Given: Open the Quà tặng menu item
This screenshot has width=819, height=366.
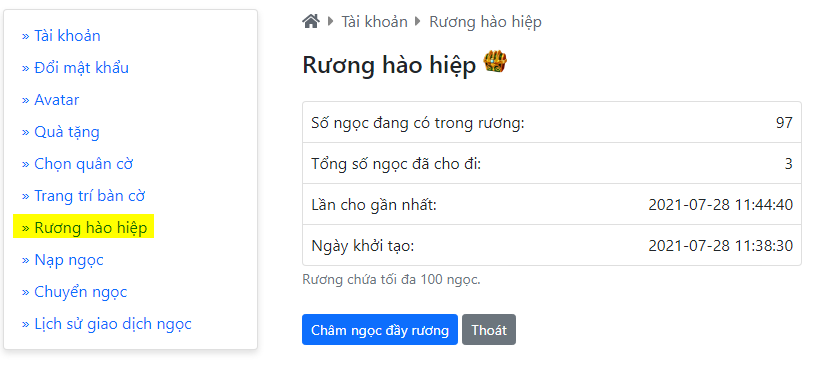Looking at the screenshot, I should [x=61, y=132].
